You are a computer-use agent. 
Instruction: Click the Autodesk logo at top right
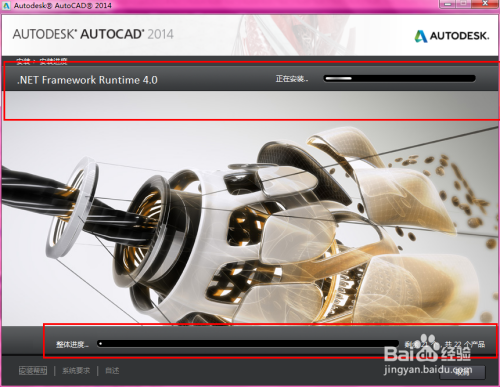452,36
